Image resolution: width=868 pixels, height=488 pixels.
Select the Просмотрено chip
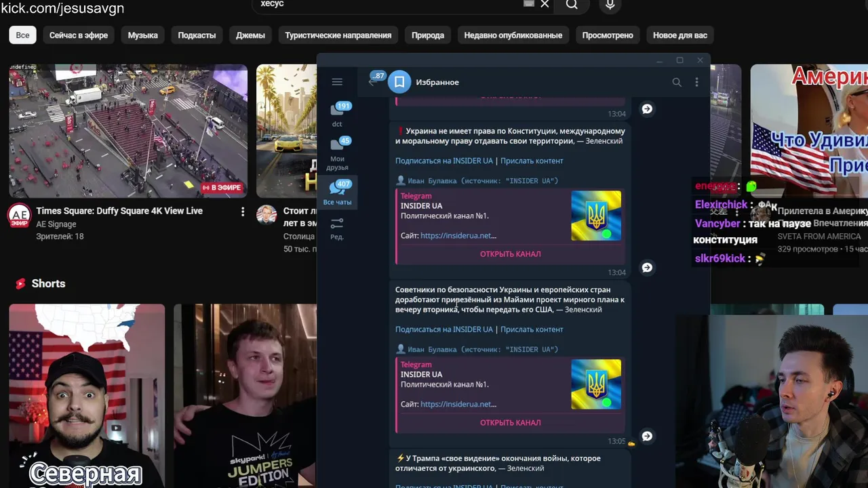tap(608, 35)
